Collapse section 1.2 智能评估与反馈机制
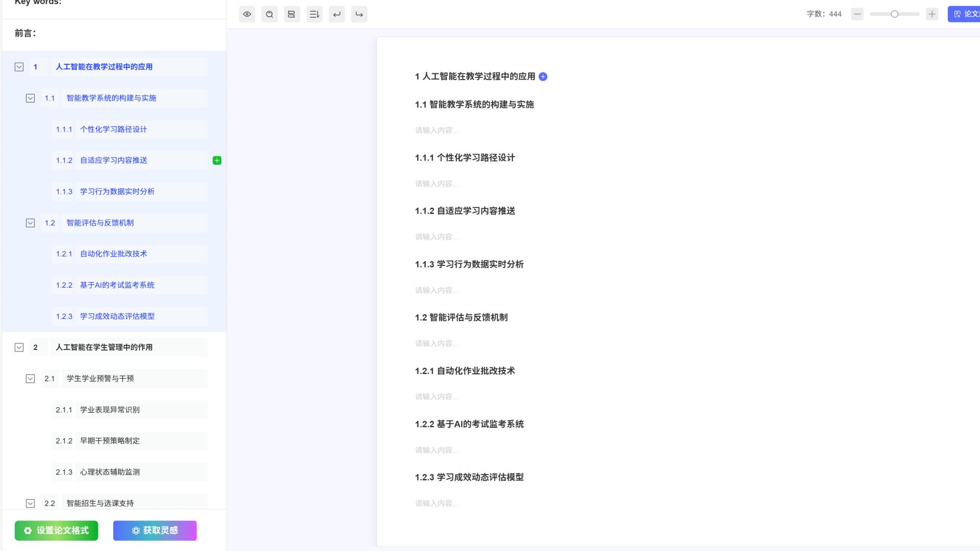980x551 pixels. coord(30,223)
